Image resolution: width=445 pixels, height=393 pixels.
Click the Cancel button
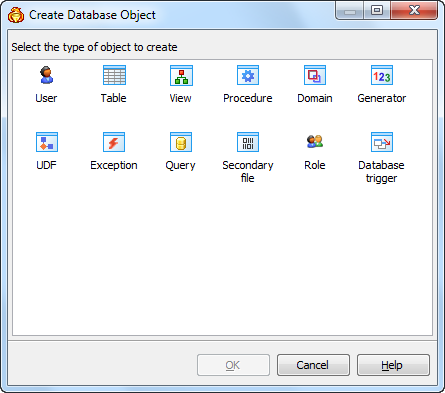tap(313, 365)
